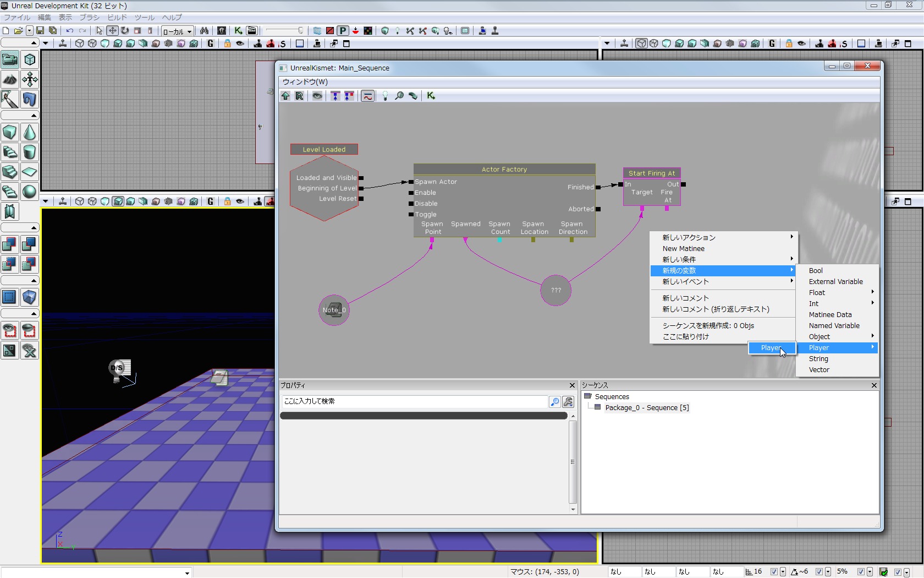Viewport: 924px width, 578px height.
Task: Open the grid size dropdown arrow beside 16
Action: tap(783, 572)
